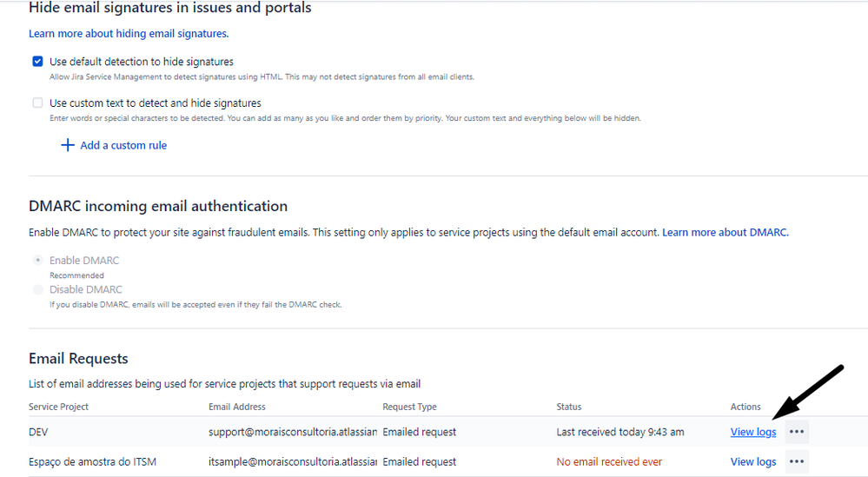The width and height of the screenshot is (868, 477).
Task: Select the itsample@moraisconsultoria email address
Action: [293, 461]
